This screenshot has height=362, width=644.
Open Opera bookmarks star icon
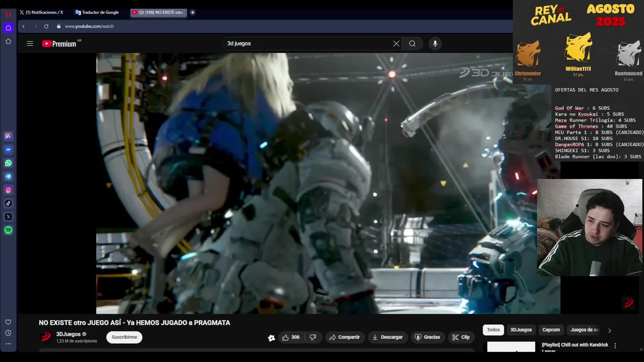[8, 41]
